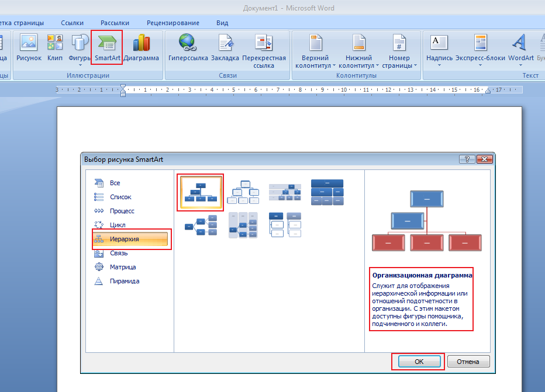The width and height of the screenshot is (545, 392).
Task: Confirm the dialog with OK
Action: click(x=419, y=362)
